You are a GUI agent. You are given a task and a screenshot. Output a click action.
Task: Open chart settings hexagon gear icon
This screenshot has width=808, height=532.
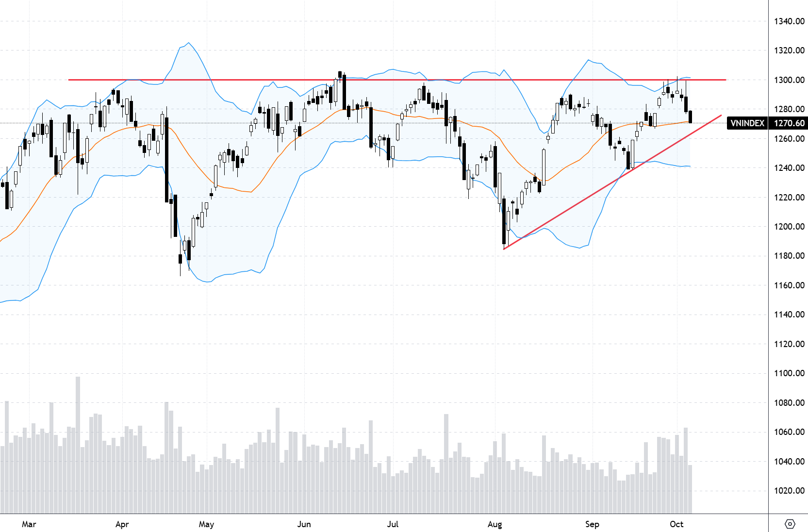tap(790, 524)
